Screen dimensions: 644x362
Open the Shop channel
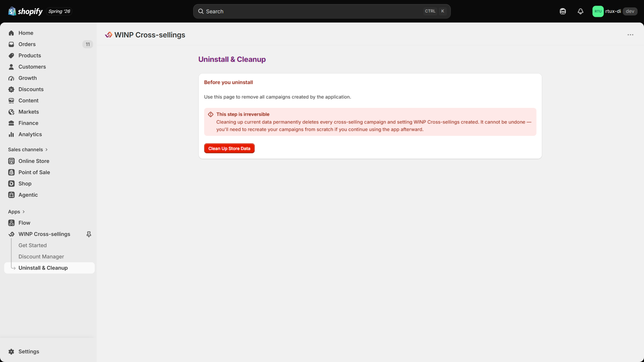49,183
